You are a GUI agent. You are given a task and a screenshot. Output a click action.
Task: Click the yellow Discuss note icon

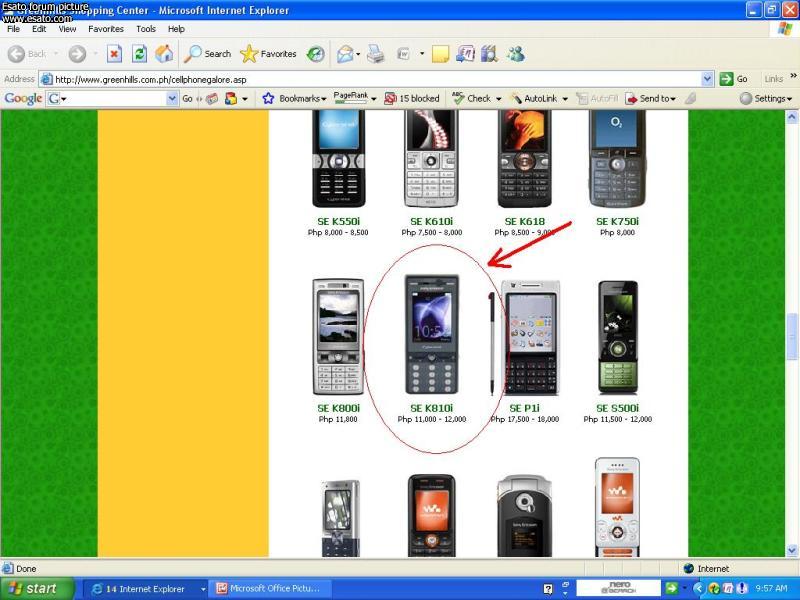coord(440,54)
